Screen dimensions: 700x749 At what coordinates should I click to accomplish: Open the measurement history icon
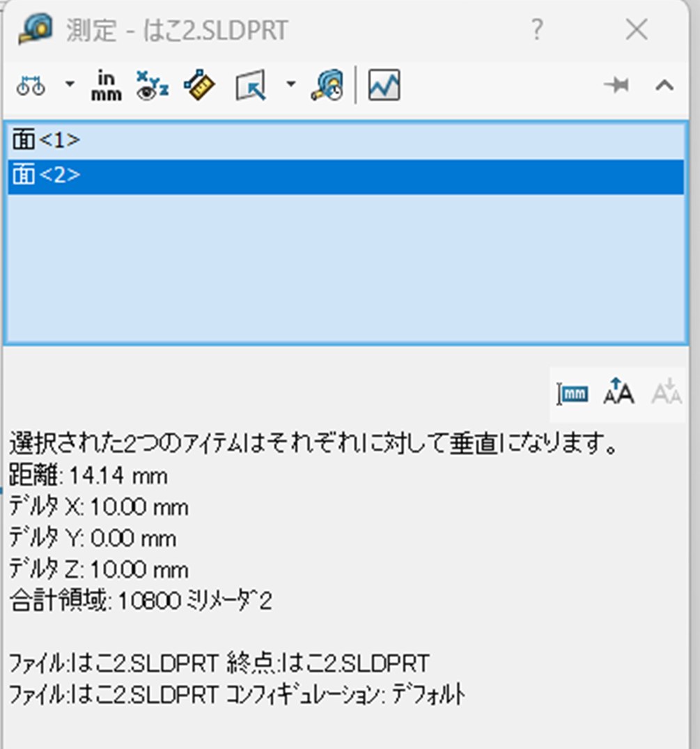point(327,86)
